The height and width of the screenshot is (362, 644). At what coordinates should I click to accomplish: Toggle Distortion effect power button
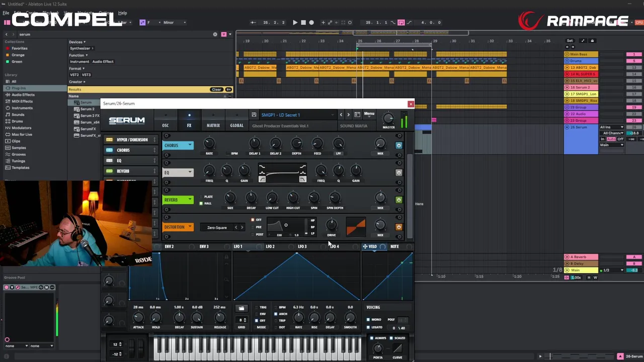click(398, 227)
